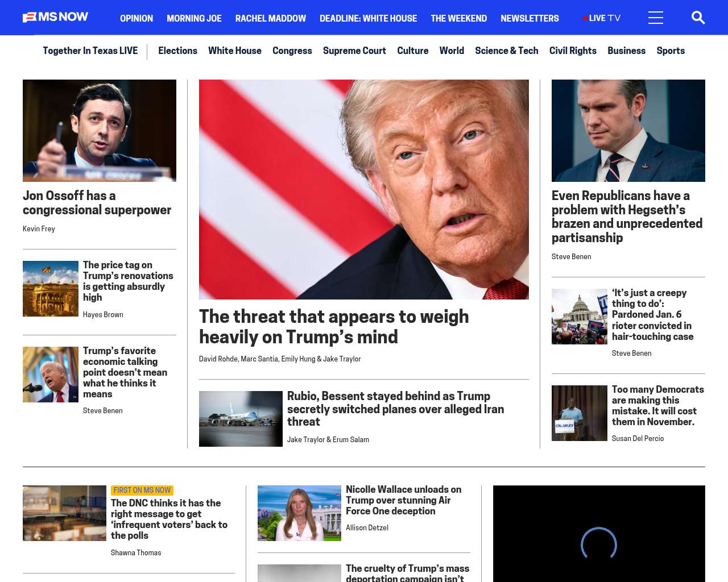Open the Opinion menu item

click(x=136, y=18)
